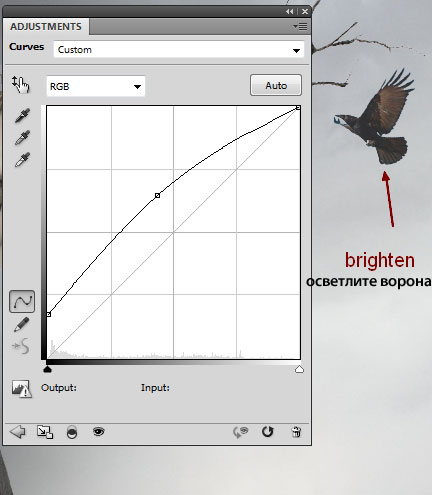
Task: Delete this adjustment layer trash icon
Action: tap(296, 432)
